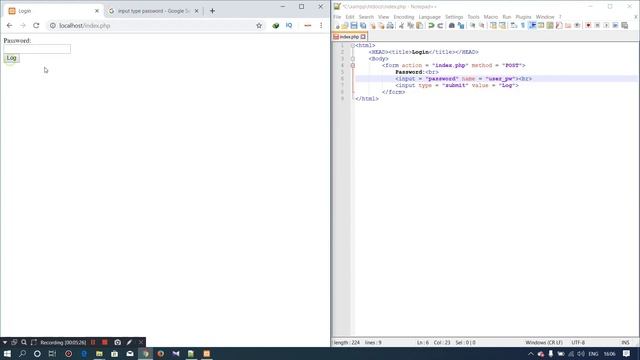
Task: Open the Search menu in Notepad++
Action: tap(366, 17)
